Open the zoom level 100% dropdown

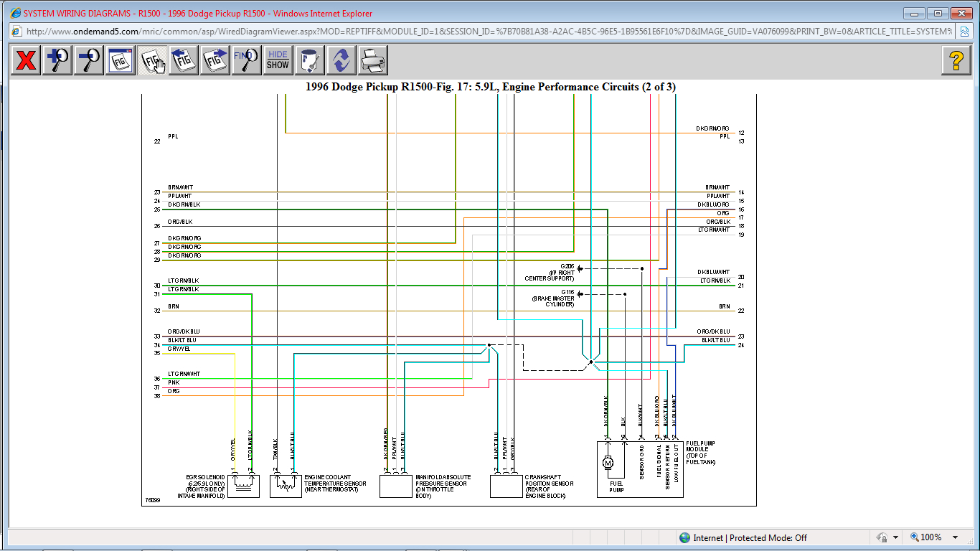pyautogui.click(x=955, y=537)
